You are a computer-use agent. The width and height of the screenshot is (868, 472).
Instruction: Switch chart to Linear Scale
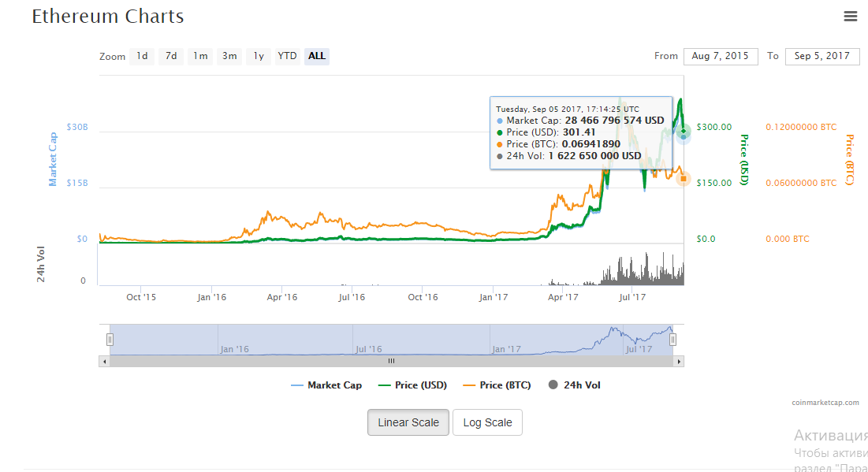coord(408,422)
